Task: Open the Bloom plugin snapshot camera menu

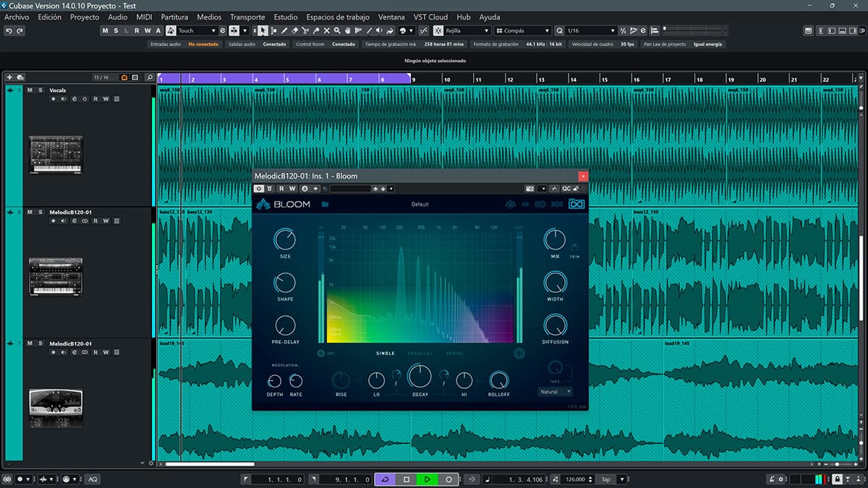Action: pos(529,189)
